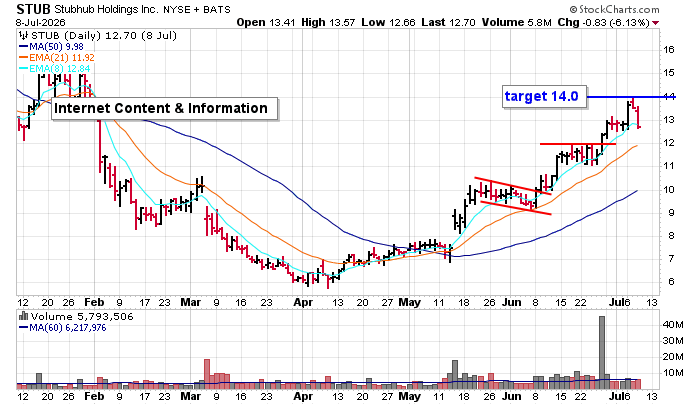Click the red resistance line near 12
700x405 pixels.
click(578, 144)
